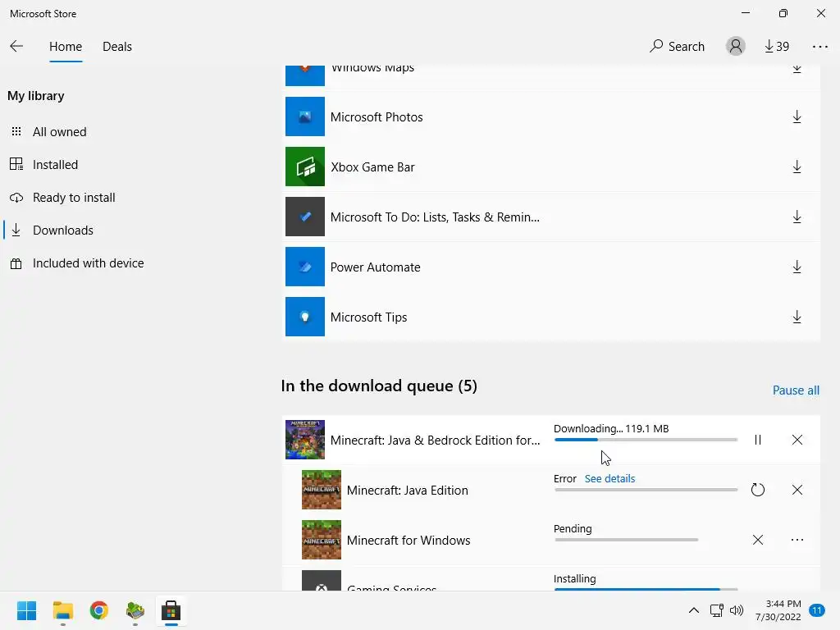Open See details for Minecraft Java Edition error
The width and height of the screenshot is (840, 630).
click(609, 479)
